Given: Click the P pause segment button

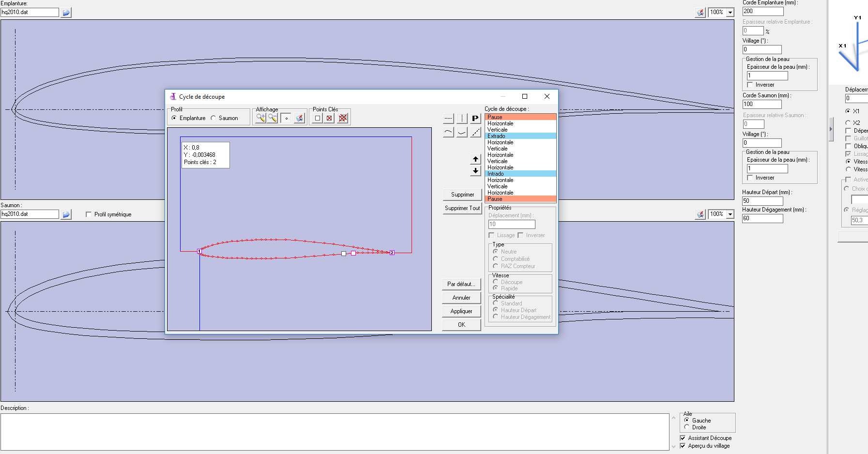Looking at the screenshot, I should coord(475,118).
